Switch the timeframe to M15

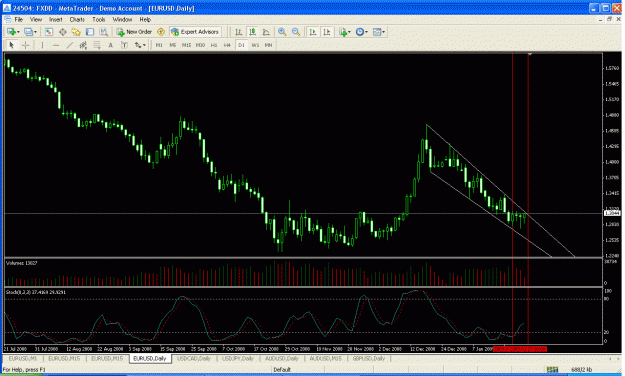pos(186,45)
